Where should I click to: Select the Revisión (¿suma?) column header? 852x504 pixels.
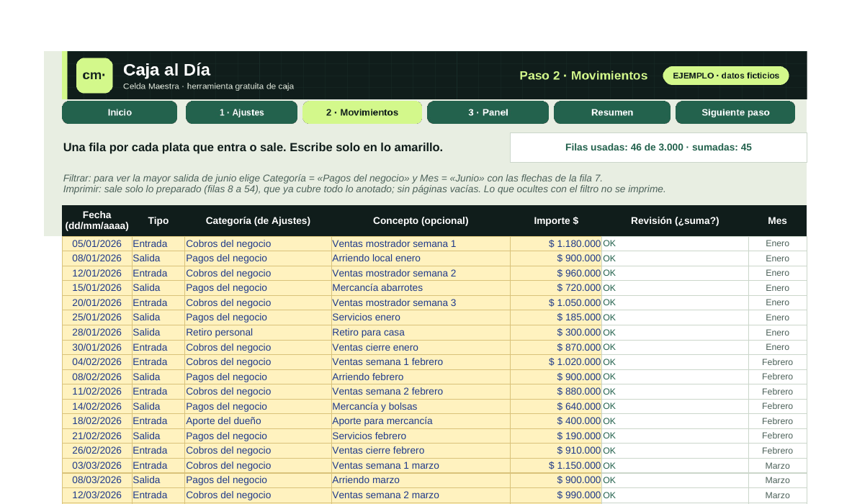pyautogui.click(x=675, y=220)
